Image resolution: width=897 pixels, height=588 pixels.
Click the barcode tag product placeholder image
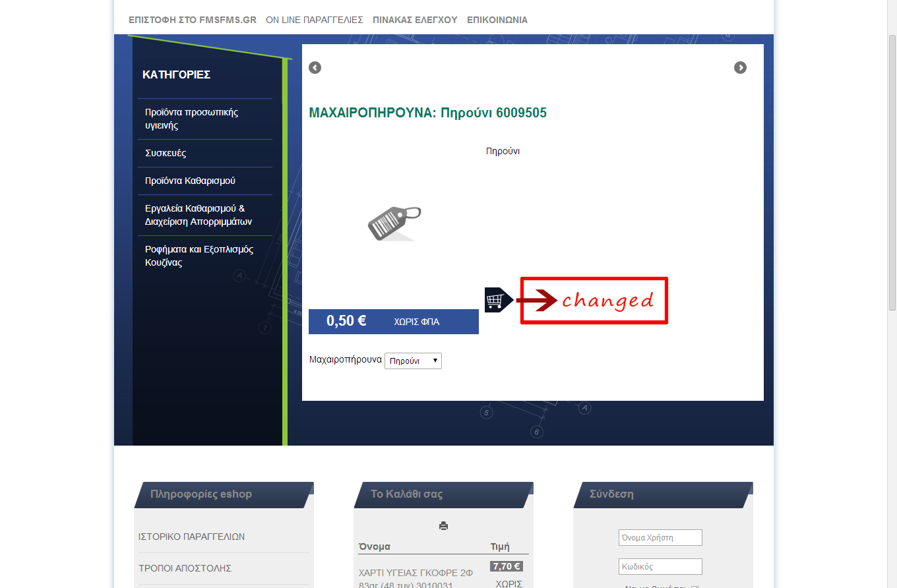(x=394, y=223)
